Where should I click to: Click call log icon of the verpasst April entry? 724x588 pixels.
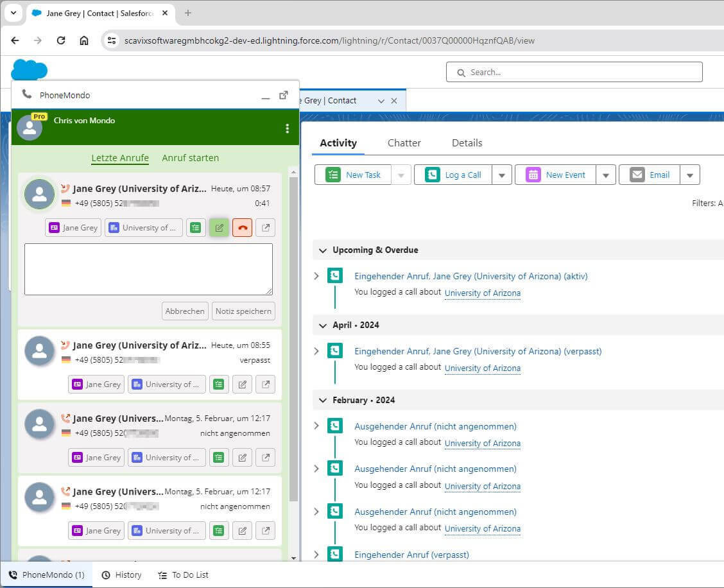[x=335, y=350]
